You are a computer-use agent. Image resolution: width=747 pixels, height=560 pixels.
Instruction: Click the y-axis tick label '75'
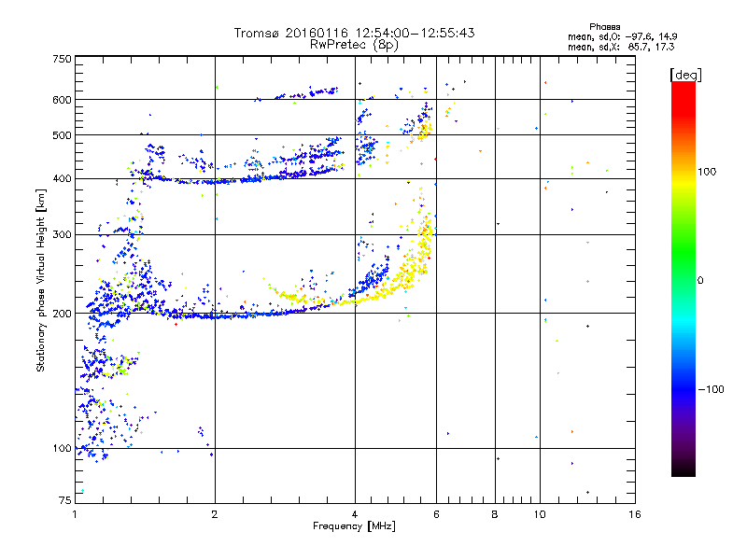(x=65, y=500)
